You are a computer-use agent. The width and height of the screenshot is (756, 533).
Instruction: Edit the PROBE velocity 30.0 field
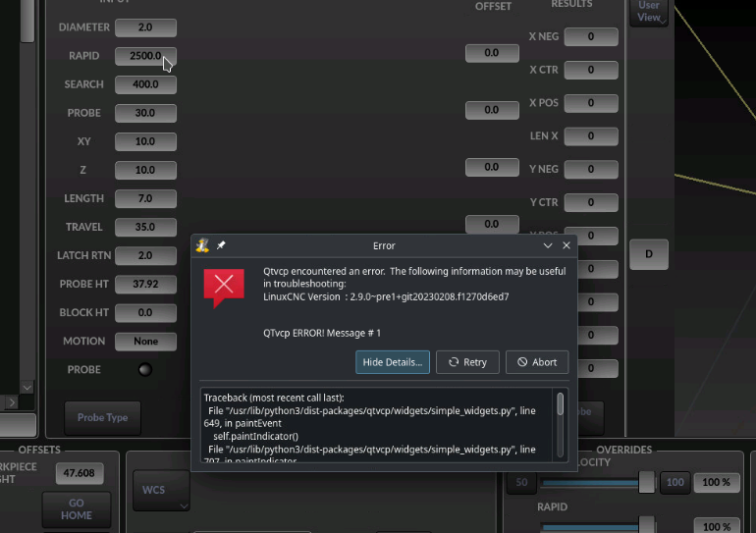(145, 113)
